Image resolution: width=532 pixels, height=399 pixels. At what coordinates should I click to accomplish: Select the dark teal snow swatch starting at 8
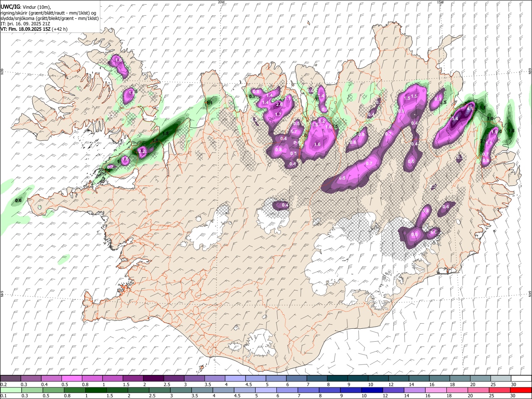(x=337, y=378)
